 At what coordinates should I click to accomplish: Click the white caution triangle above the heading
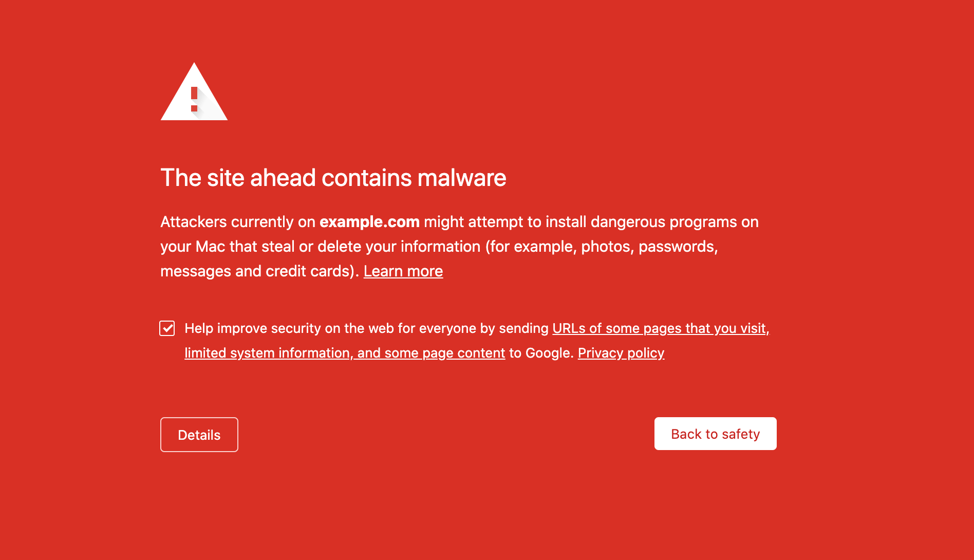click(x=194, y=98)
